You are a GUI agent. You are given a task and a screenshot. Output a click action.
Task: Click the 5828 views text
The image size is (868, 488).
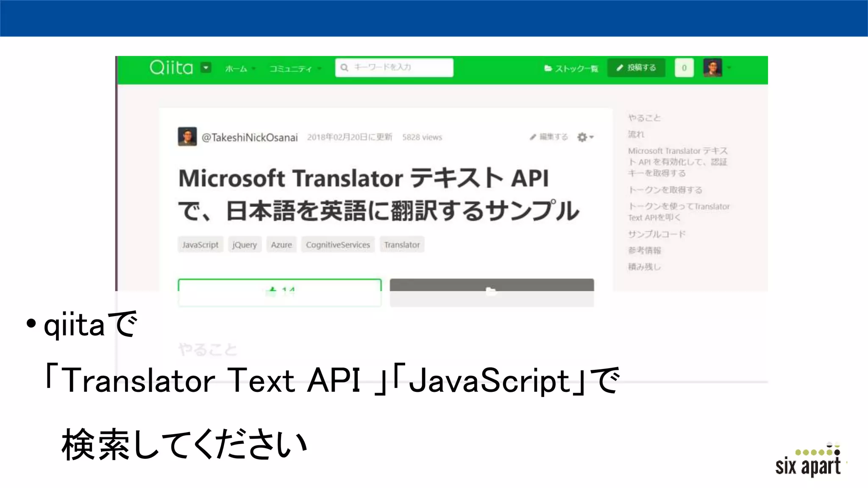point(422,137)
